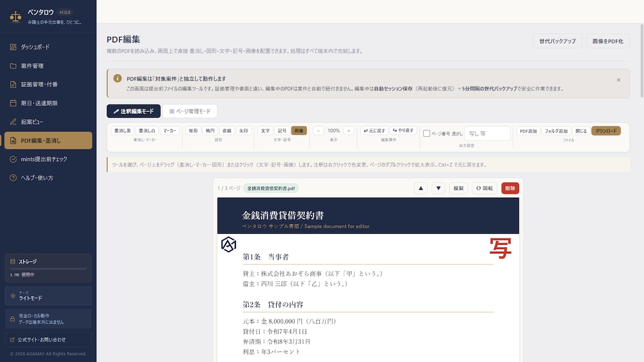Click the 閉じる file button
644x362 pixels.
(581, 131)
